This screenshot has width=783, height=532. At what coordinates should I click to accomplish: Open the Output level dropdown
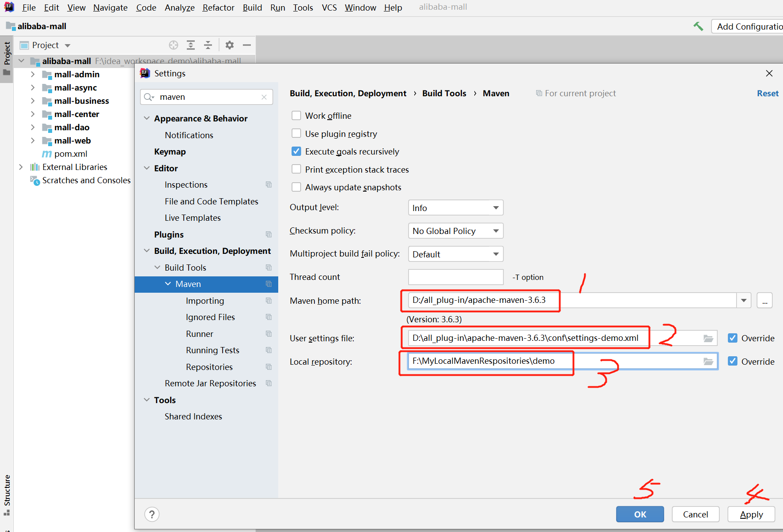[x=456, y=208]
